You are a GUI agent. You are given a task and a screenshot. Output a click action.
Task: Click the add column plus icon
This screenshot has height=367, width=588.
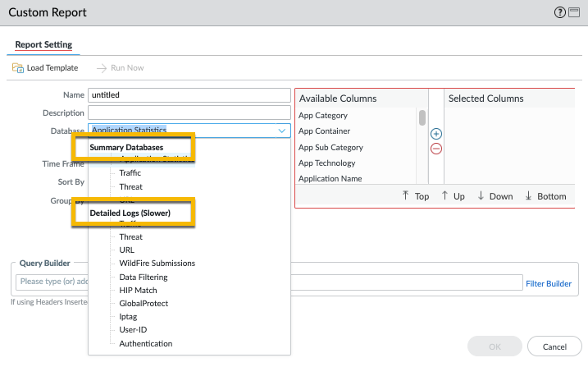(x=436, y=133)
